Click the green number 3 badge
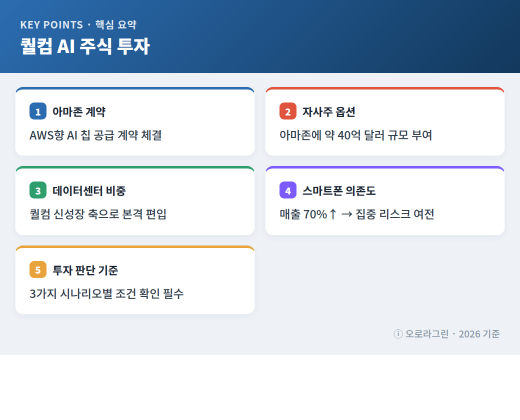Image resolution: width=520 pixels, height=420 pixels. 38,190
